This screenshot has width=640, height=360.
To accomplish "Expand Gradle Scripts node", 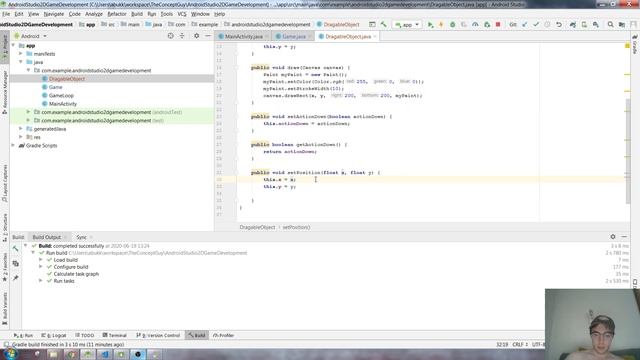I will point(13,145).
